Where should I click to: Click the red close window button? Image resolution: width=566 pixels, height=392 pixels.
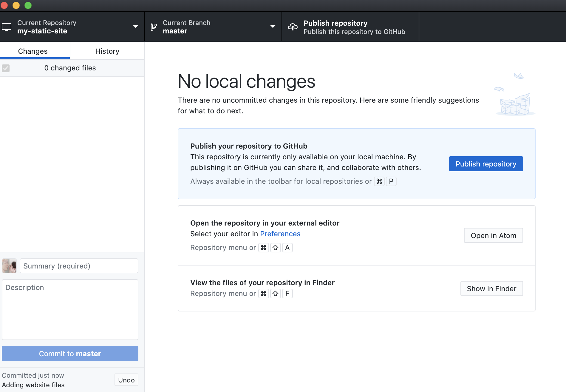[4, 5]
